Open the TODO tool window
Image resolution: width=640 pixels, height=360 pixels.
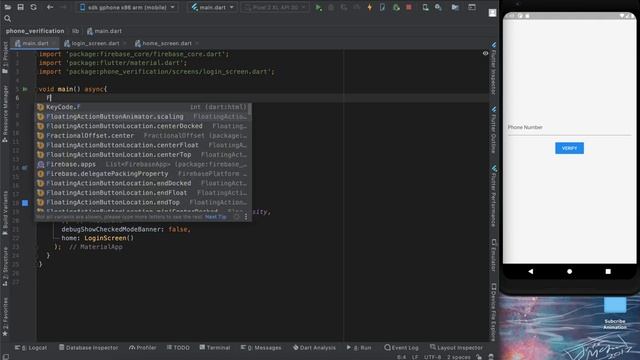[178, 348]
